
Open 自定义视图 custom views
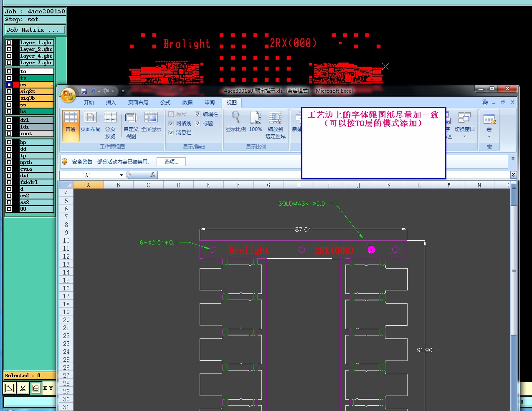tap(131, 125)
